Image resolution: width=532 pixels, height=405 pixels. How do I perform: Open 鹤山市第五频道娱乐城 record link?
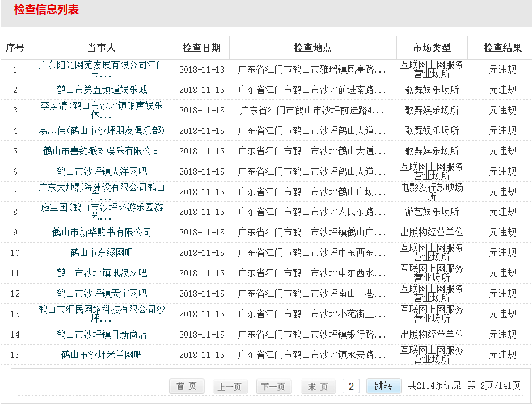pos(102,90)
